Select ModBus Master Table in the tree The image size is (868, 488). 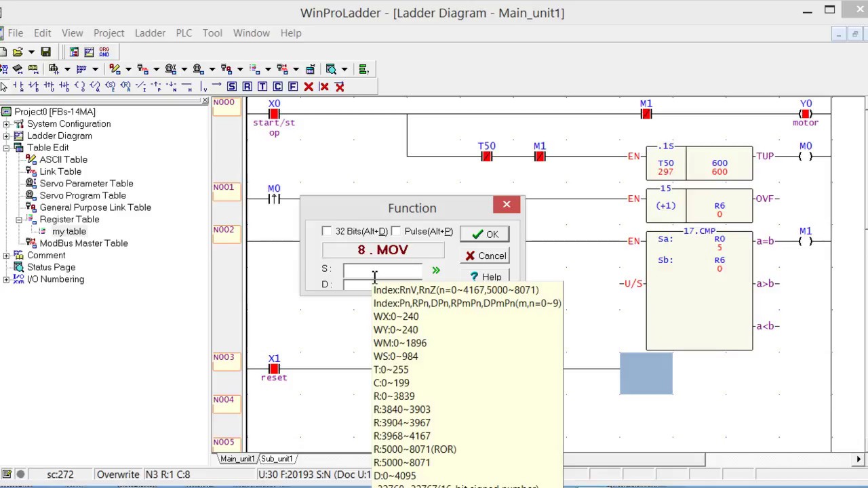coord(83,243)
